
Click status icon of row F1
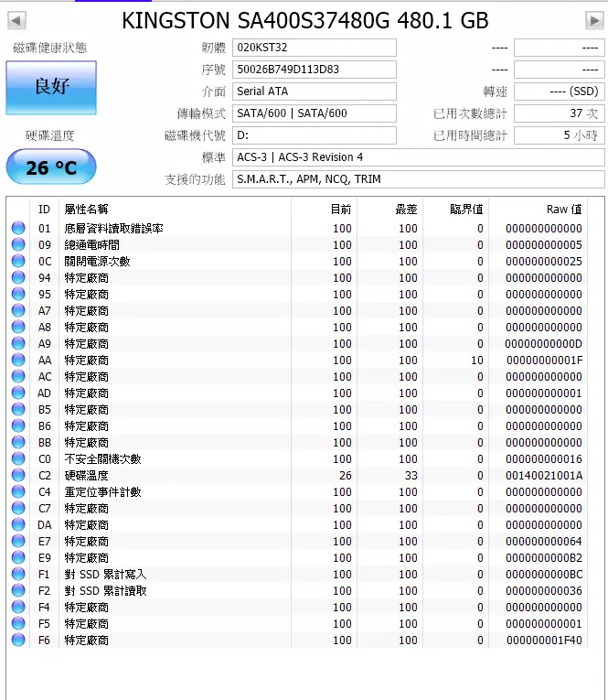point(18,574)
